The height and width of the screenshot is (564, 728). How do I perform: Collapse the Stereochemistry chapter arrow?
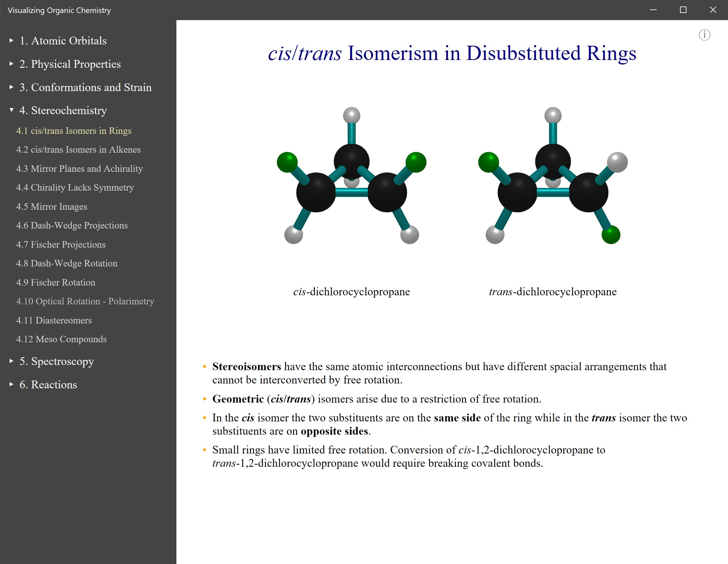12,110
